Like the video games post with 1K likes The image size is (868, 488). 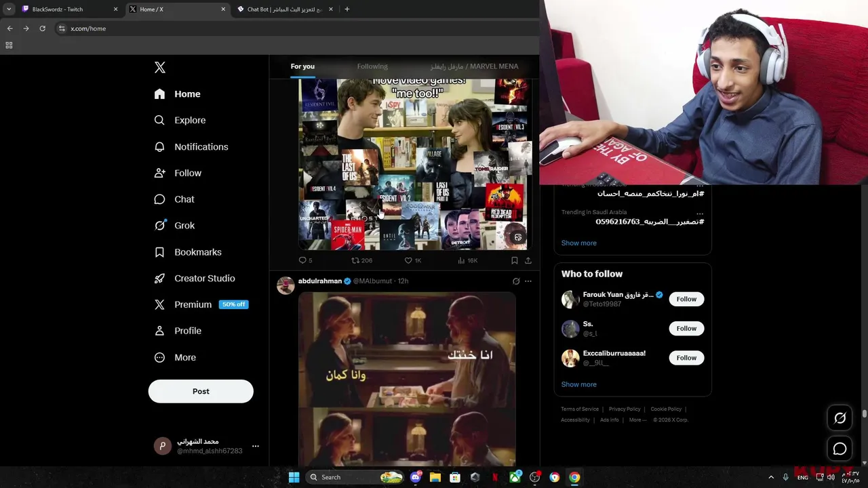[x=413, y=260]
